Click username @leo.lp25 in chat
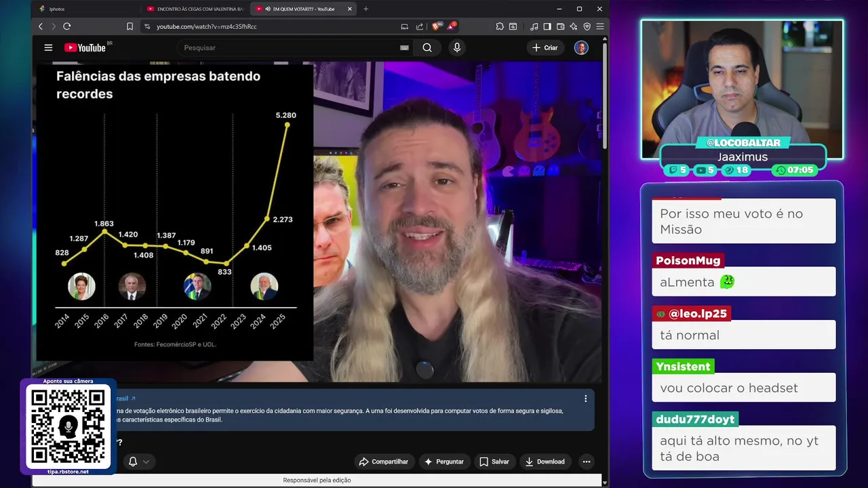The height and width of the screenshot is (488, 868). tap(691, 313)
